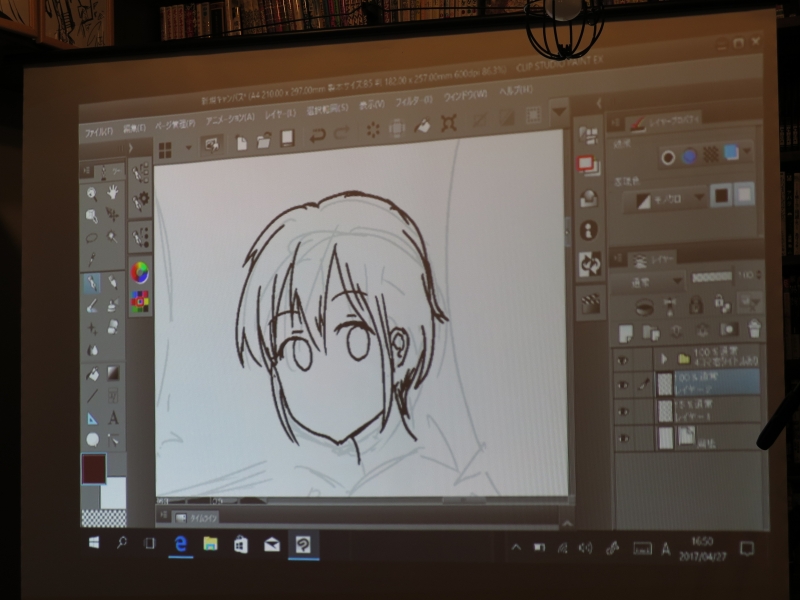The image size is (800, 600).
Task: Open the 編集(E) menu
Action: (134, 129)
